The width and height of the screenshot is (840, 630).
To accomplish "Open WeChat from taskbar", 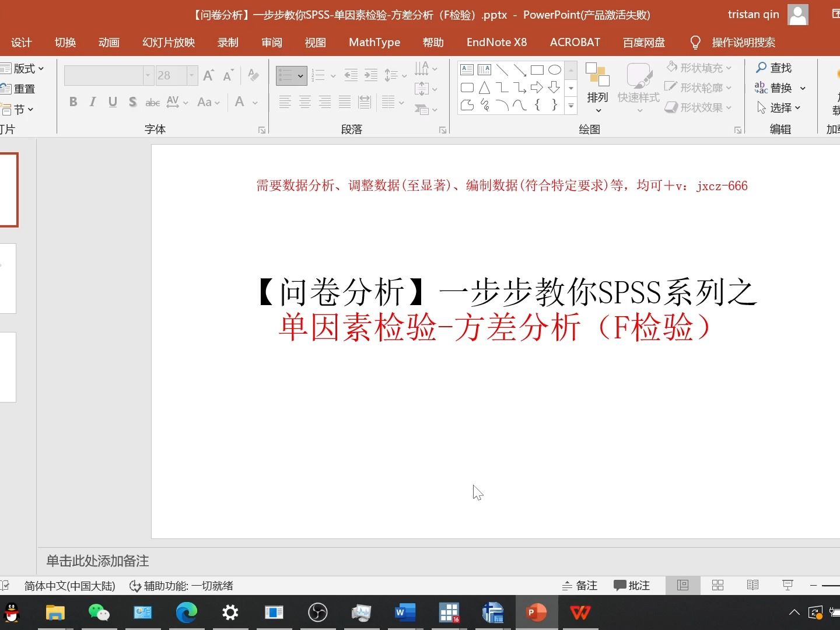I will (99, 612).
